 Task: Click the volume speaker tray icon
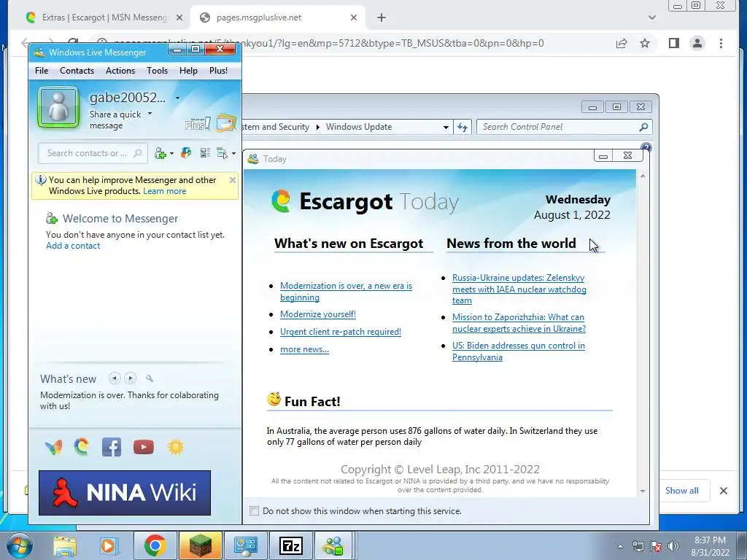673,546
